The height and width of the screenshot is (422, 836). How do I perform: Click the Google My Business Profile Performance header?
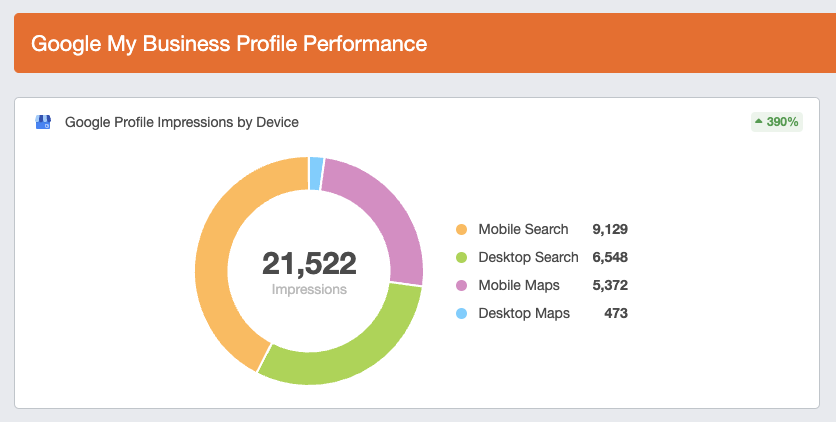coord(229,44)
